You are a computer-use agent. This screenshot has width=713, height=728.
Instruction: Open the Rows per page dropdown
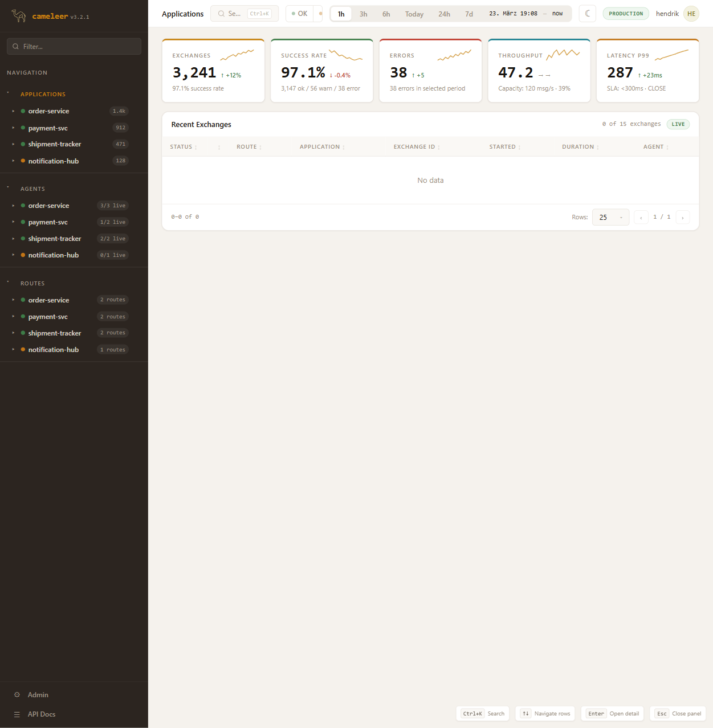(610, 218)
